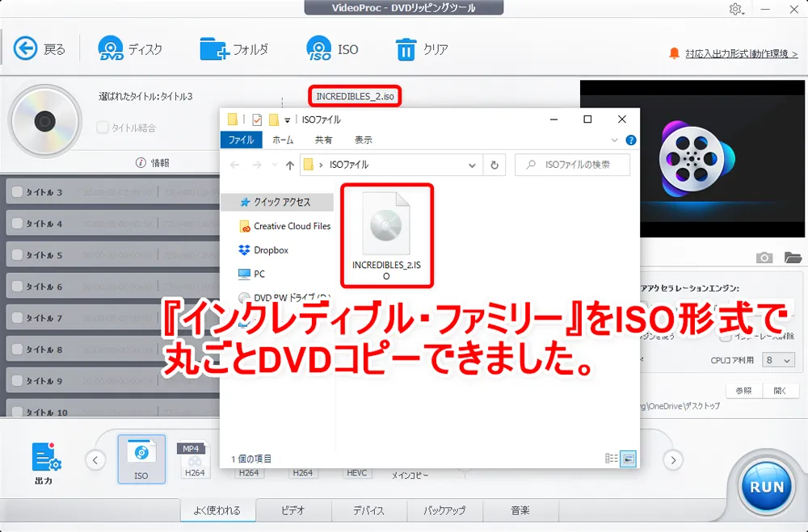Image resolution: width=808 pixels, height=532 pixels.
Task: Check the タイトル 9 row checkbox
Action: click(17, 380)
